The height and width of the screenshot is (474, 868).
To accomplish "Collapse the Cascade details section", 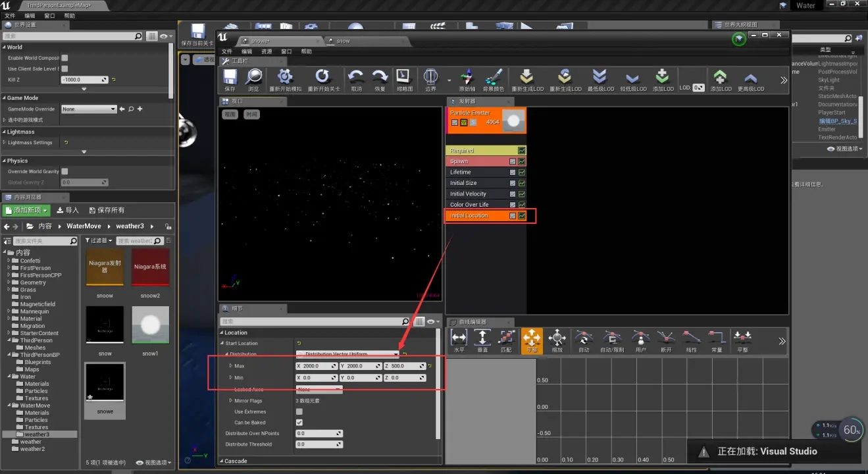I will coord(222,461).
